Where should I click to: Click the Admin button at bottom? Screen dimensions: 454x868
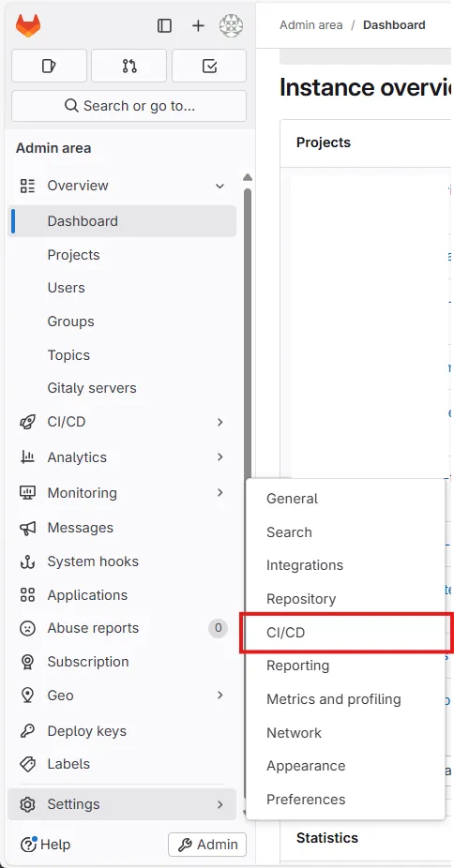pyautogui.click(x=207, y=845)
